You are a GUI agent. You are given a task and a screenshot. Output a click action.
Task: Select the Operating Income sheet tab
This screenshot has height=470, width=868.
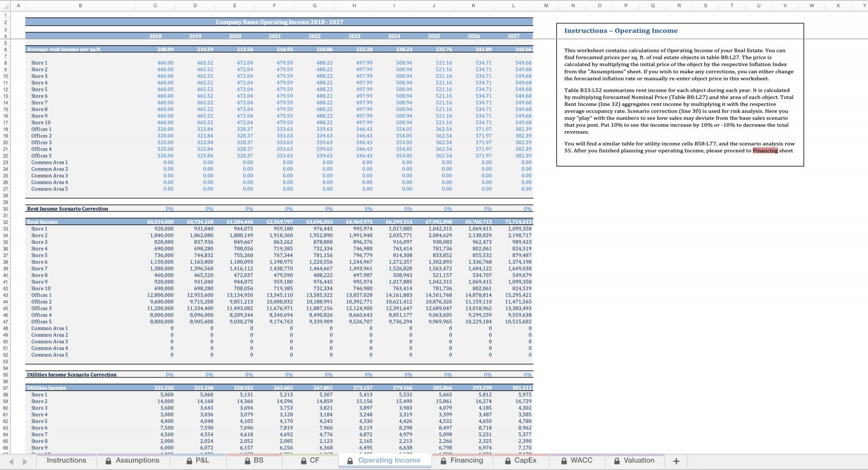384,460
